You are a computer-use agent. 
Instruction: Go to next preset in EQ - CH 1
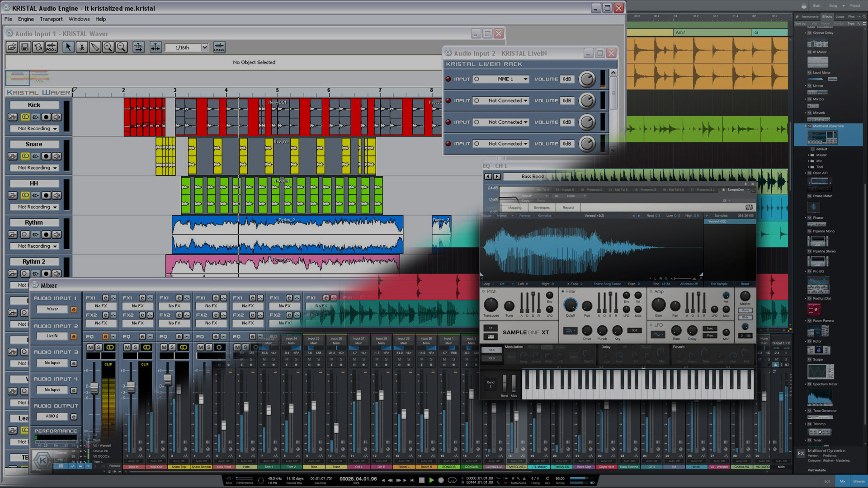pos(497,177)
